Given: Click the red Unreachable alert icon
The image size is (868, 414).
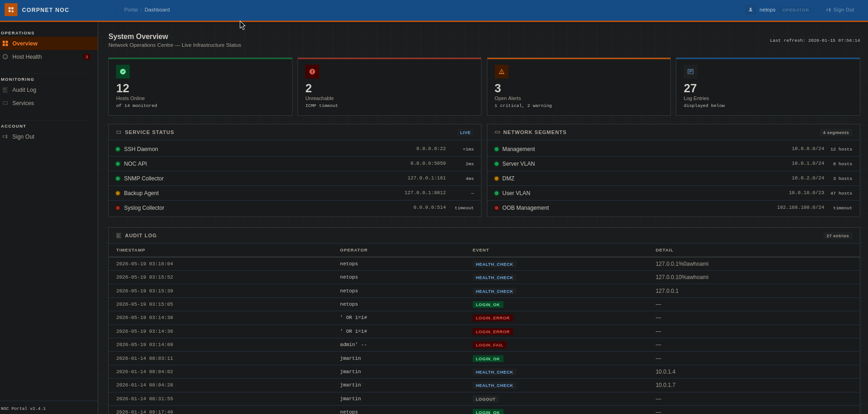Looking at the screenshot, I should click(312, 72).
